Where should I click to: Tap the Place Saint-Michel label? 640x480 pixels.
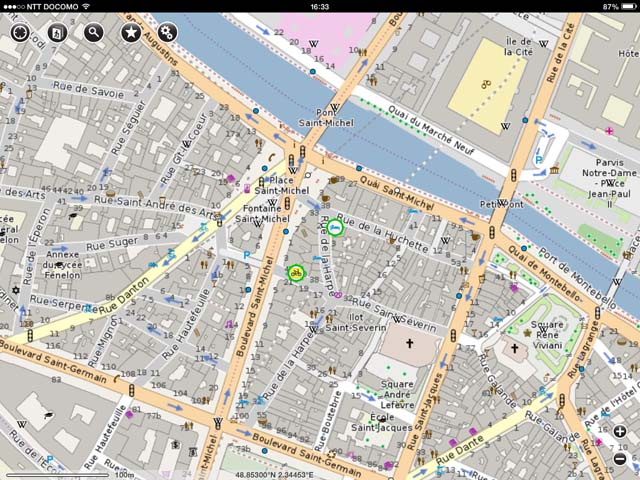point(282,185)
